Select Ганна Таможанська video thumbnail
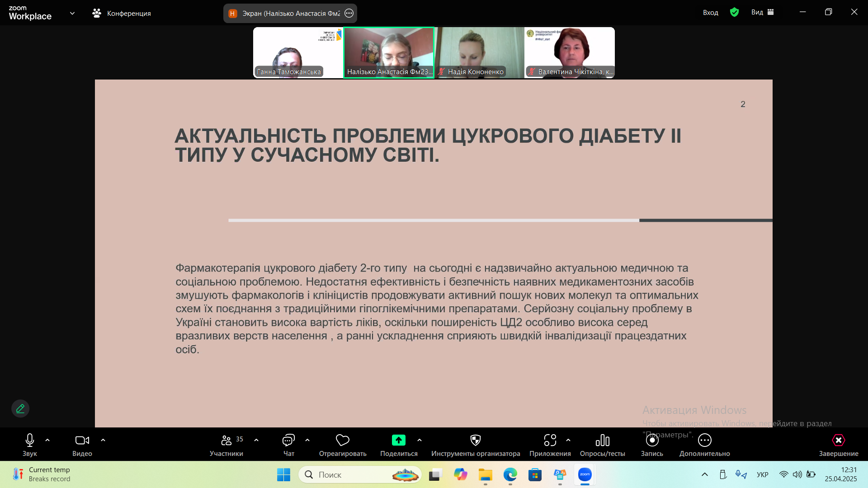The height and width of the screenshot is (488, 868). pos(298,52)
